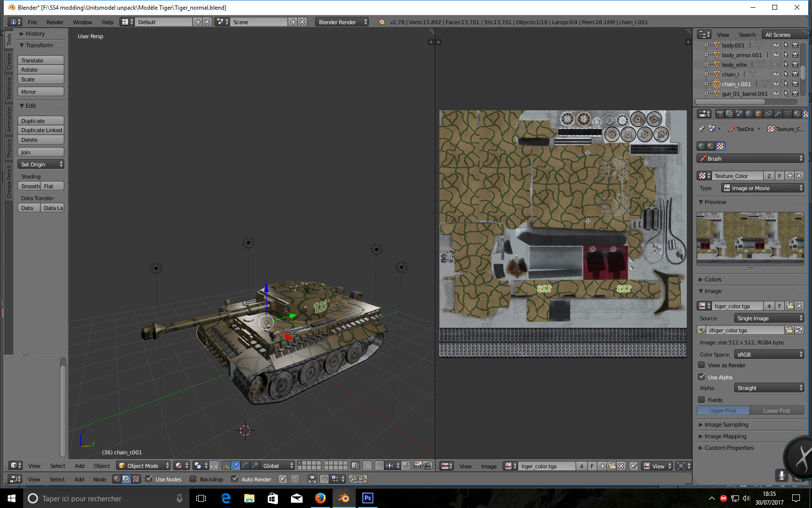The image size is (812, 508).
Task: Open Image or Movie type dropdown
Action: tap(763, 188)
